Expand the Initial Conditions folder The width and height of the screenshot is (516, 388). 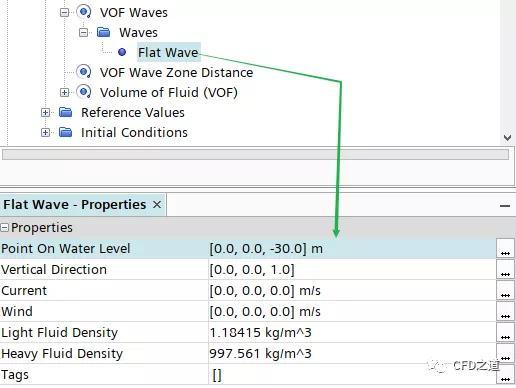click(45, 133)
